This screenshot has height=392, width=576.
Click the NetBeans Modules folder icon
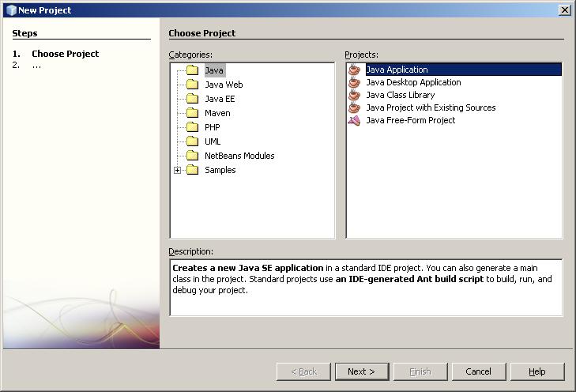coord(193,156)
